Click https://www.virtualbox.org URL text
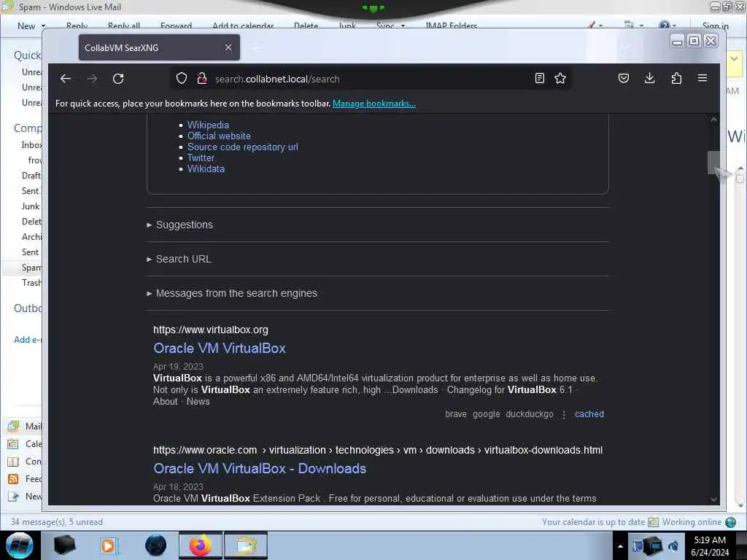 click(211, 330)
